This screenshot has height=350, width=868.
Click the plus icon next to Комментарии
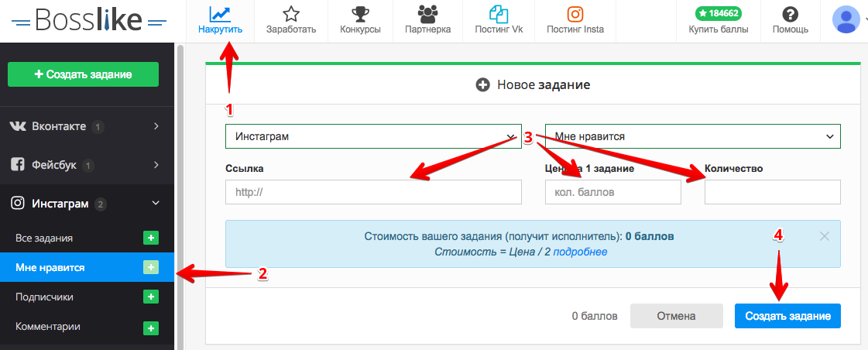pos(151,328)
